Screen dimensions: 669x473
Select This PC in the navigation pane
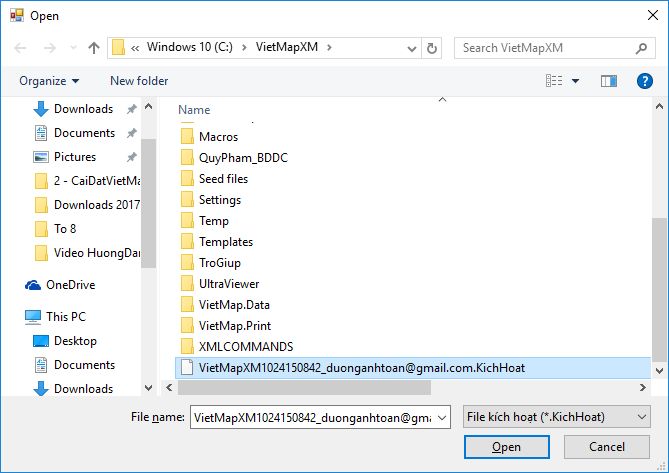point(65,317)
